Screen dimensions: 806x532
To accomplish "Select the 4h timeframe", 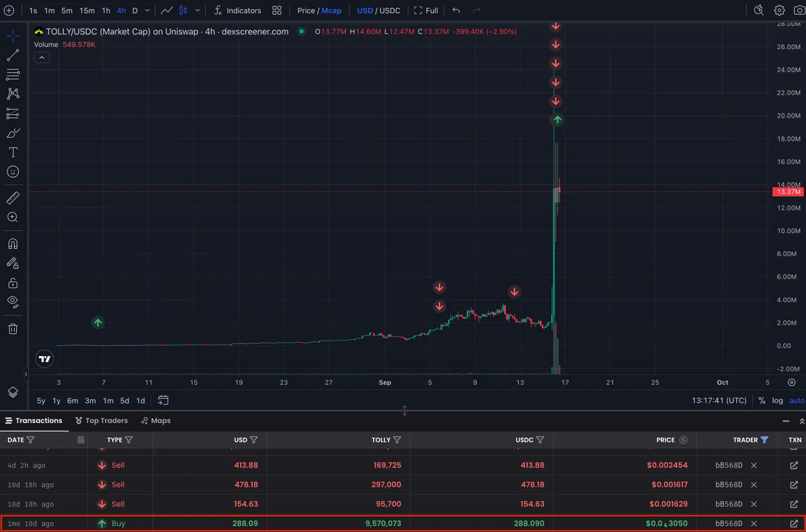I will coord(121,10).
